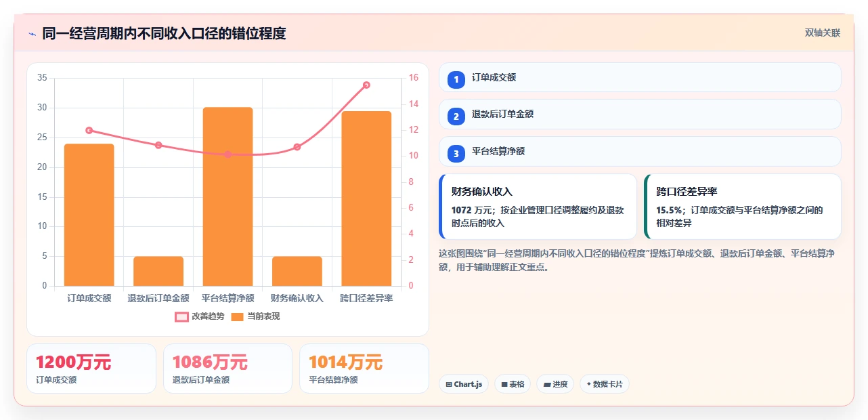Click the orange 当前表现 legend swatch
This screenshot has width=868, height=420.
[238, 316]
